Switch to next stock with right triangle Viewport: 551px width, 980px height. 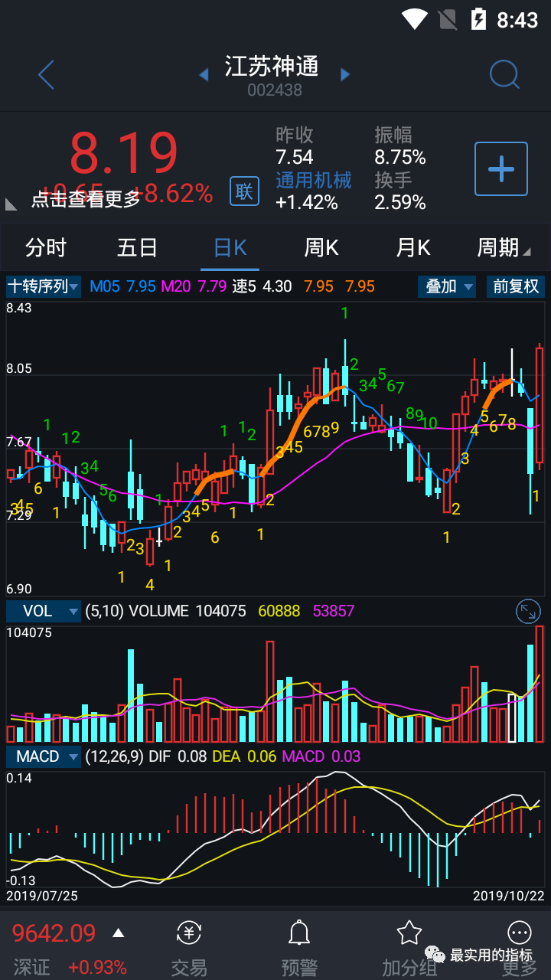pyautogui.click(x=345, y=74)
